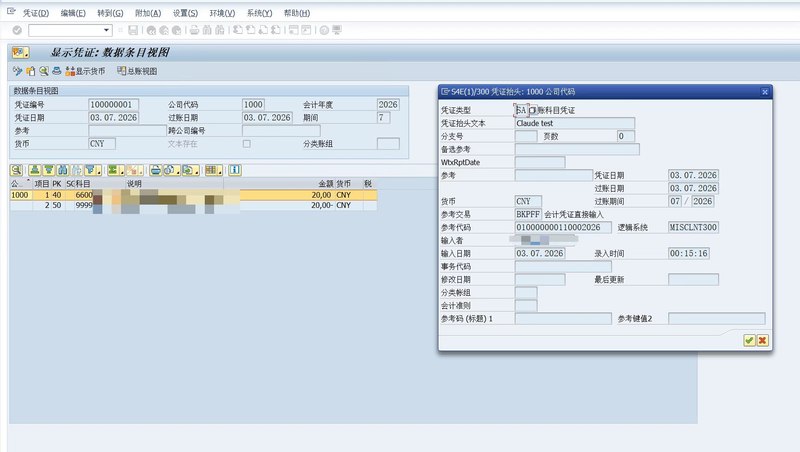800x452 pixels.
Task: Open the command field dropdown arrow
Action: [106, 31]
